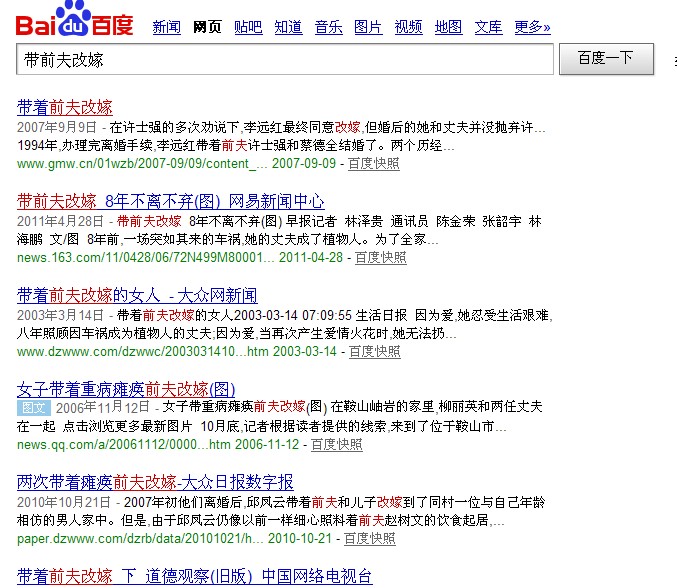677x588 pixels.
Task: Click the 图文 badge icon
Action: 34,408
